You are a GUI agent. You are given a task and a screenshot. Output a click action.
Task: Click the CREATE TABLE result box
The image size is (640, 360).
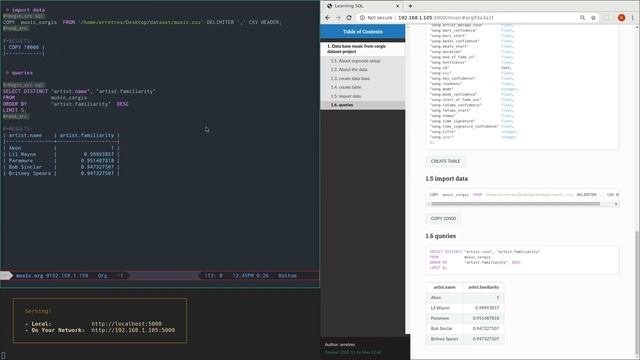pyautogui.click(x=445, y=161)
